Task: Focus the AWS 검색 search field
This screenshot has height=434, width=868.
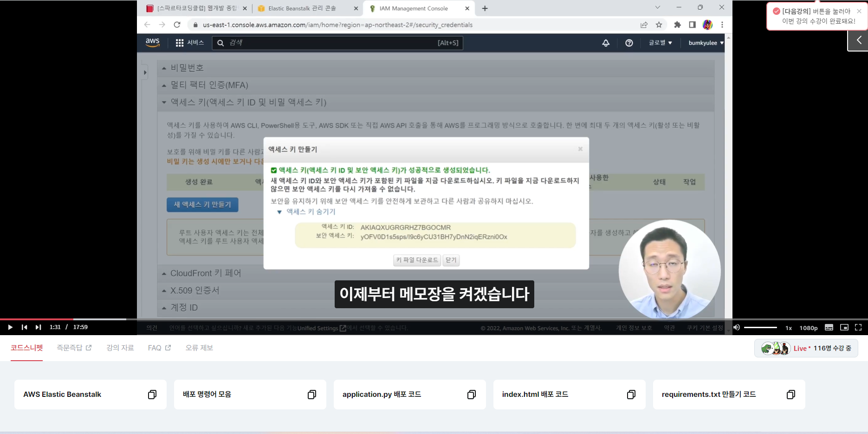Action: click(x=337, y=43)
